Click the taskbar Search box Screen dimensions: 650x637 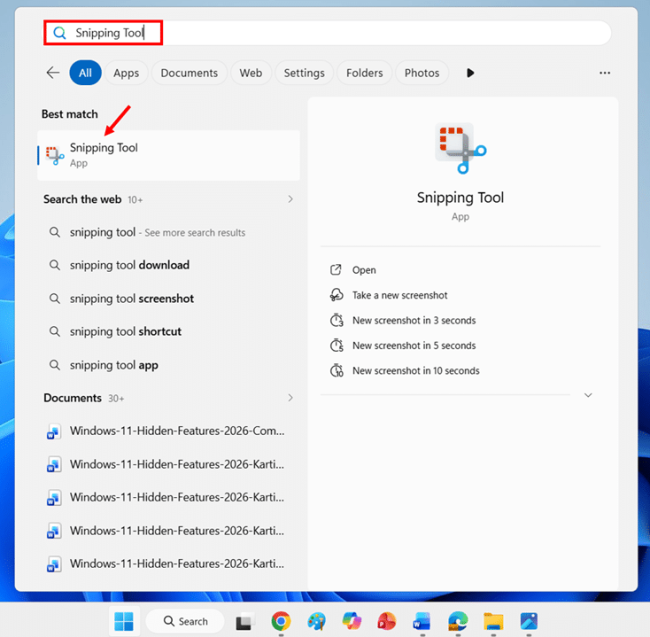(185, 621)
